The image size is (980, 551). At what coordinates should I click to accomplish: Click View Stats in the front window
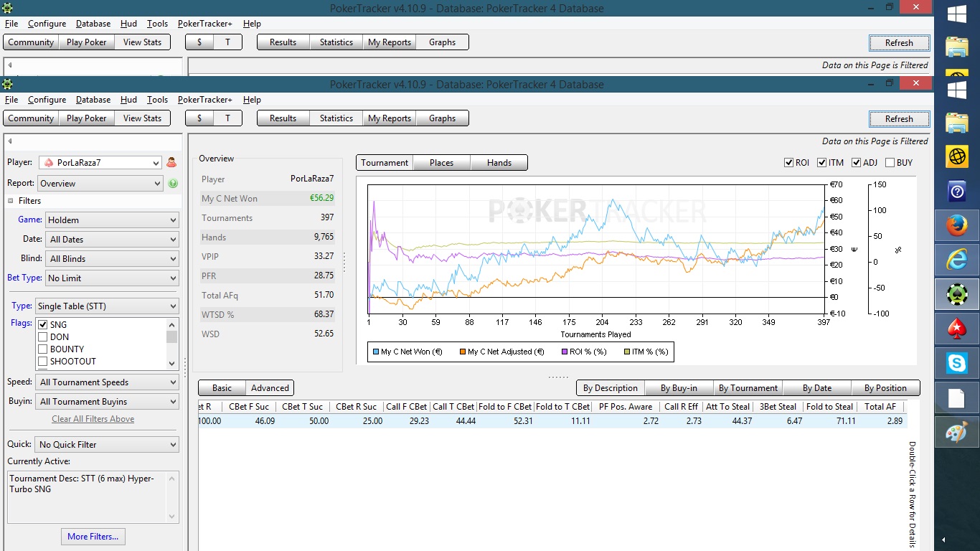[142, 118]
